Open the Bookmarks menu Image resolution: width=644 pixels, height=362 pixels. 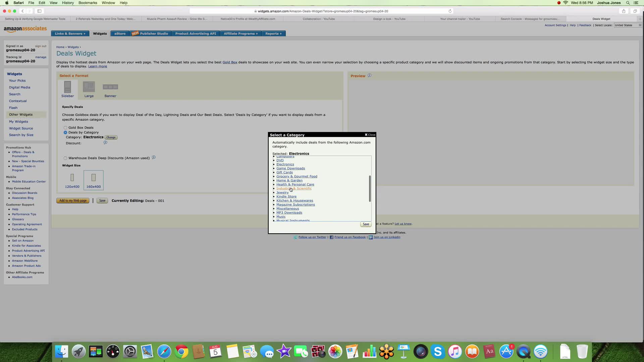coord(88,3)
